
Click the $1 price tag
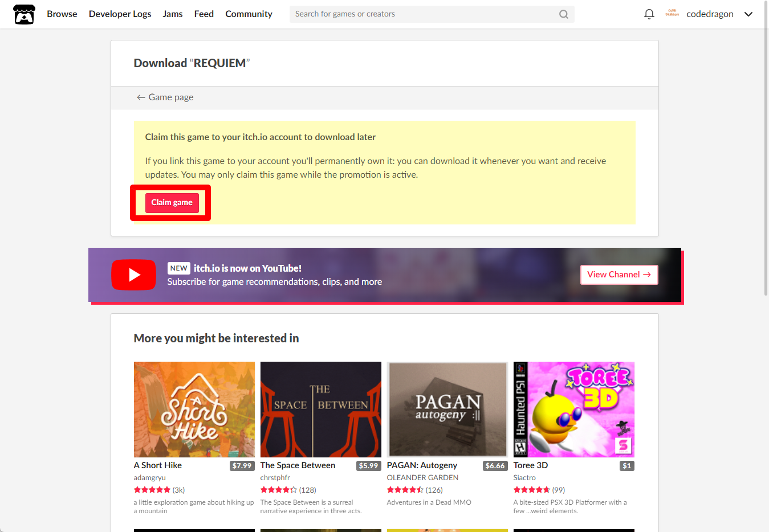pos(626,466)
